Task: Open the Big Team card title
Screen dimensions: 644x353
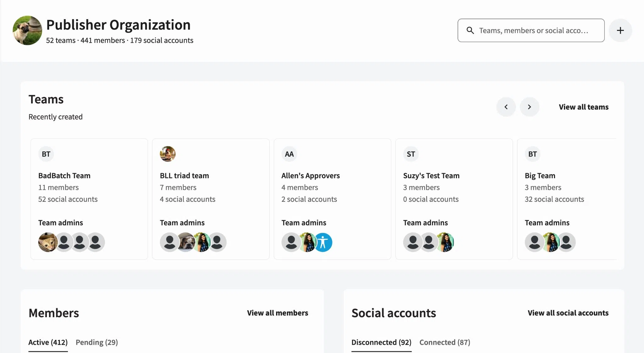Action: pyautogui.click(x=540, y=176)
